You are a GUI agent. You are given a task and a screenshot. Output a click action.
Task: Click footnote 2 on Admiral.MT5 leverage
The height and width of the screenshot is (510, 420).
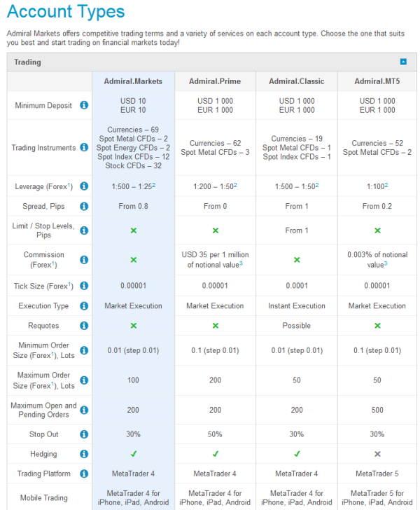[386, 185]
